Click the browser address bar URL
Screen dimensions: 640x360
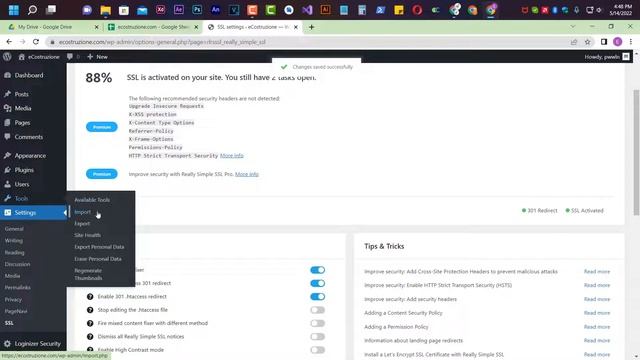(x=162, y=42)
